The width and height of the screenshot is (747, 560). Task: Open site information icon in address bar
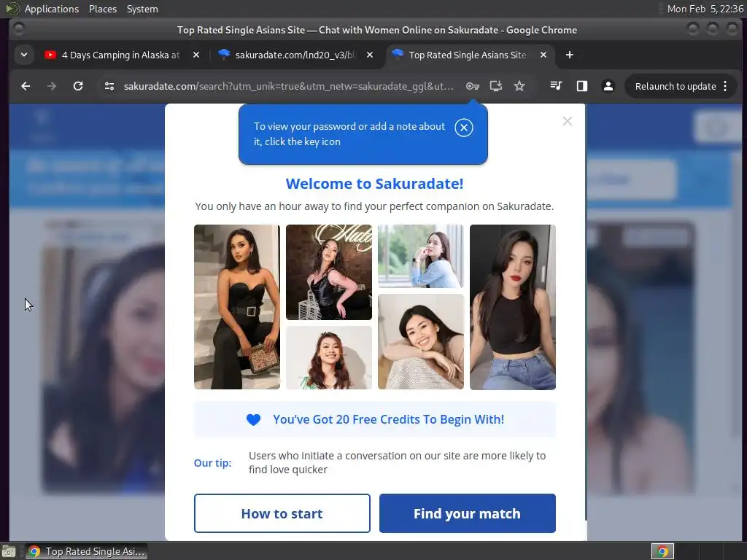tap(109, 86)
